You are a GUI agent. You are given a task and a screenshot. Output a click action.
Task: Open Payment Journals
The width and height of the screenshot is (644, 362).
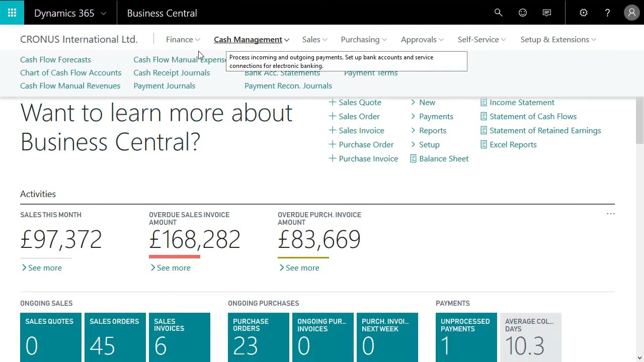click(x=164, y=85)
